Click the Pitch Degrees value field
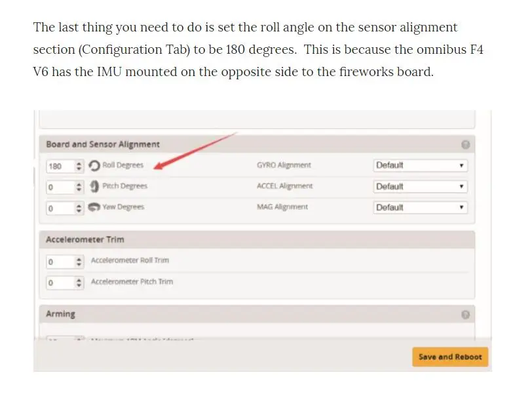Image resolution: width=532 pixels, height=396 pixels. pos(65,187)
